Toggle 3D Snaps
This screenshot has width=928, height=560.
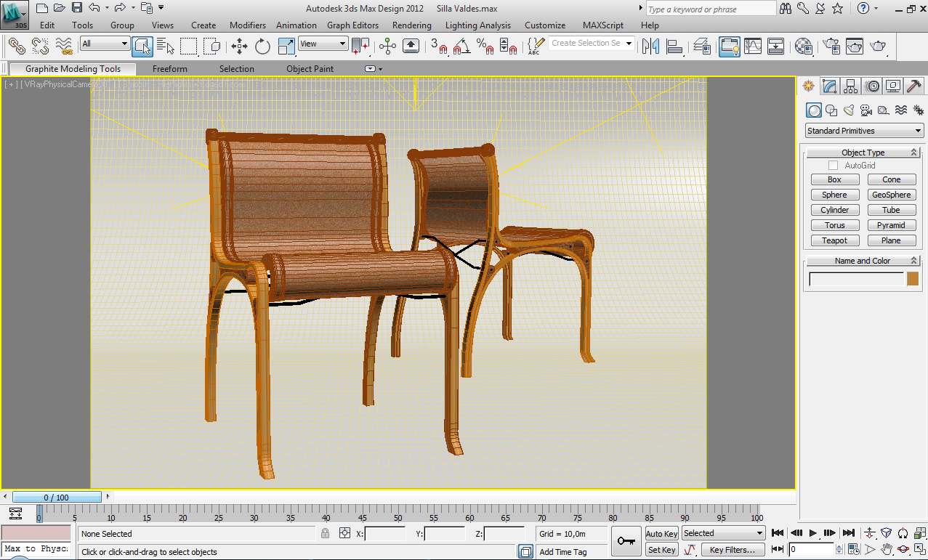point(438,46)
